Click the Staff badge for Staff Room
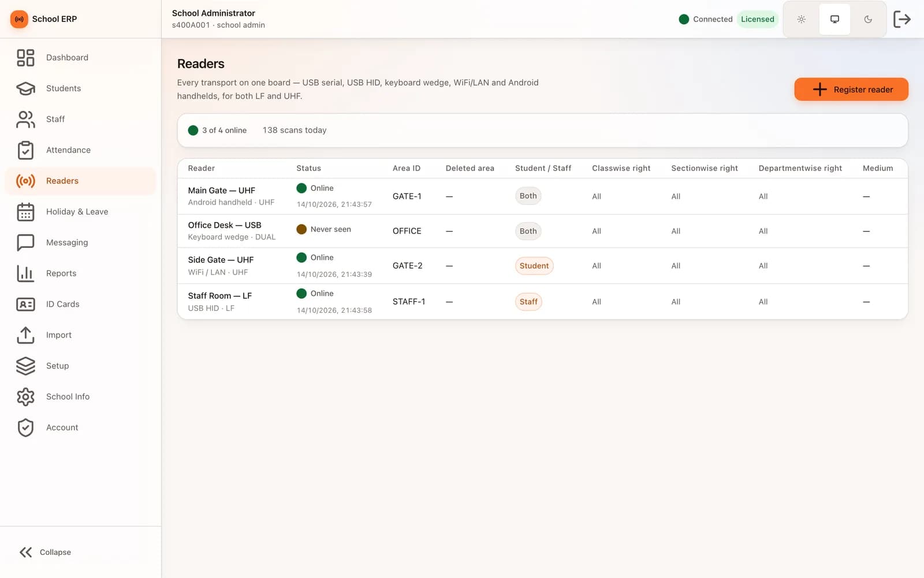Image resolution: width=924 pixels, height=578 pixels. [528, 302]
